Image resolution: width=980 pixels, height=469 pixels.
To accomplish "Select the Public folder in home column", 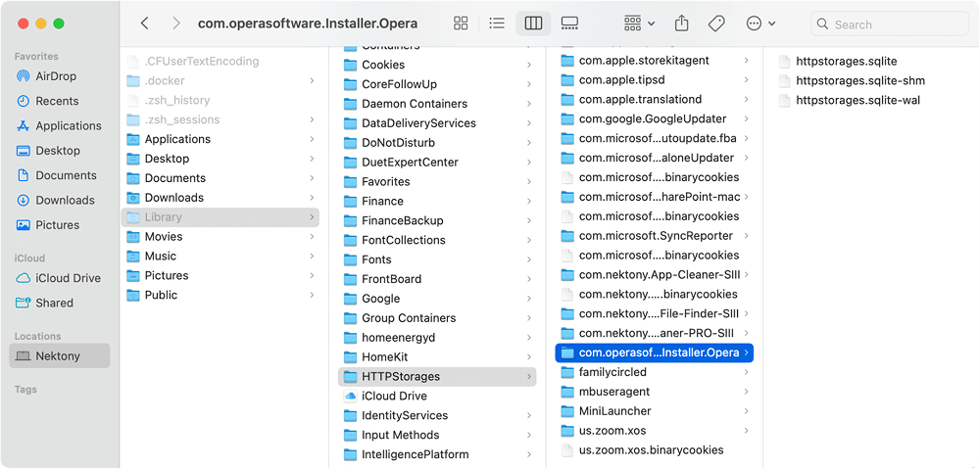I will point(220,295).
